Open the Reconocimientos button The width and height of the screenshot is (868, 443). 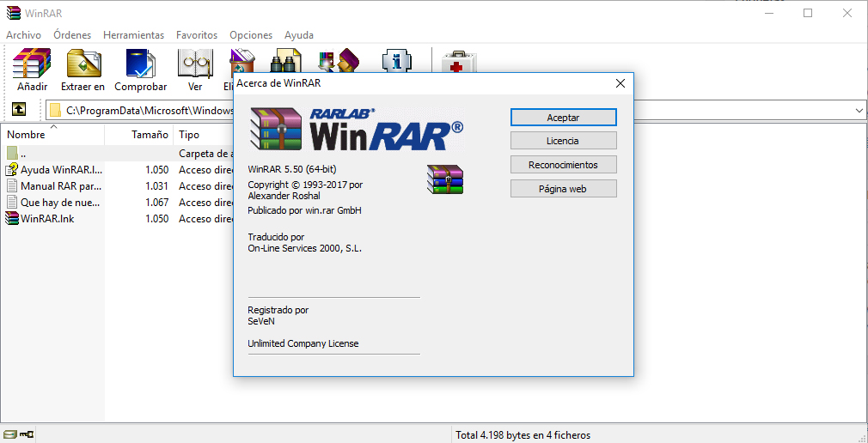(563, 164)
